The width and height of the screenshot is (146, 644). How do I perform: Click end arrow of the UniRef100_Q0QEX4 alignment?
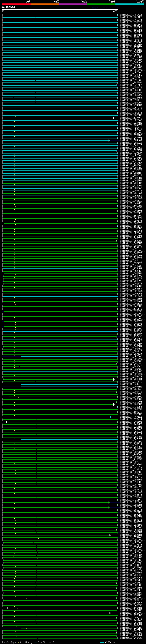tap(114, 379)
